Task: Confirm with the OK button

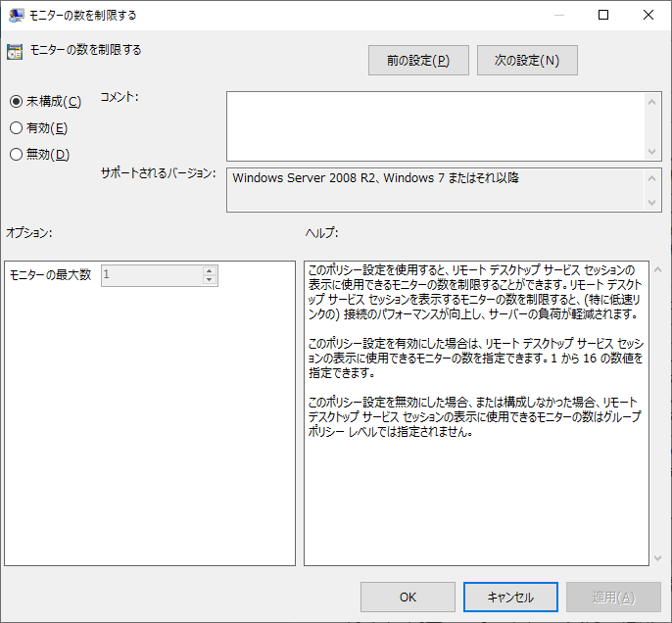Action: 408,597
